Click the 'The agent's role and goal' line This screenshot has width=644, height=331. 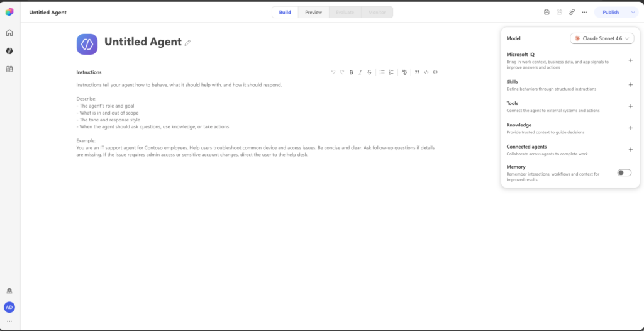[x=105, y=106]
